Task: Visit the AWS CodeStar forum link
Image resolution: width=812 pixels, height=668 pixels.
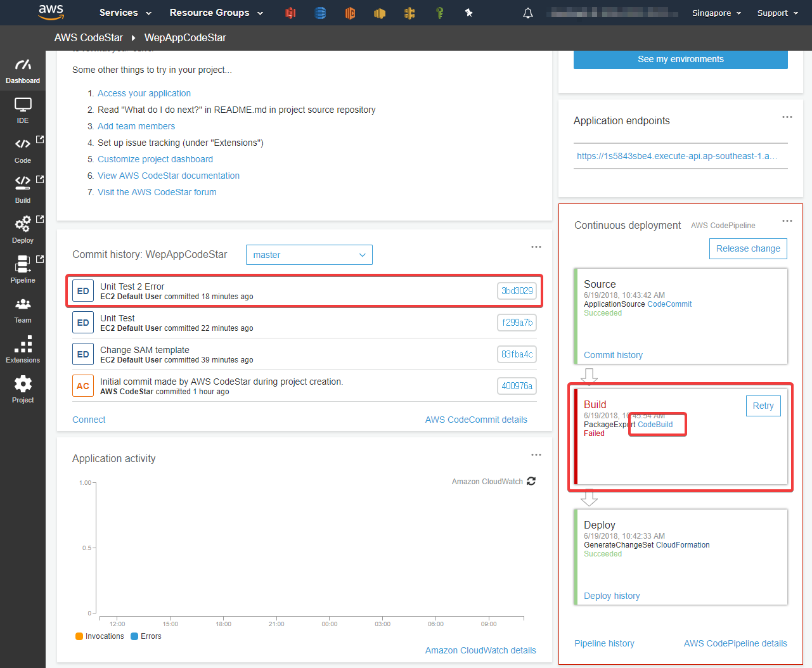Action: pos(157,192)
